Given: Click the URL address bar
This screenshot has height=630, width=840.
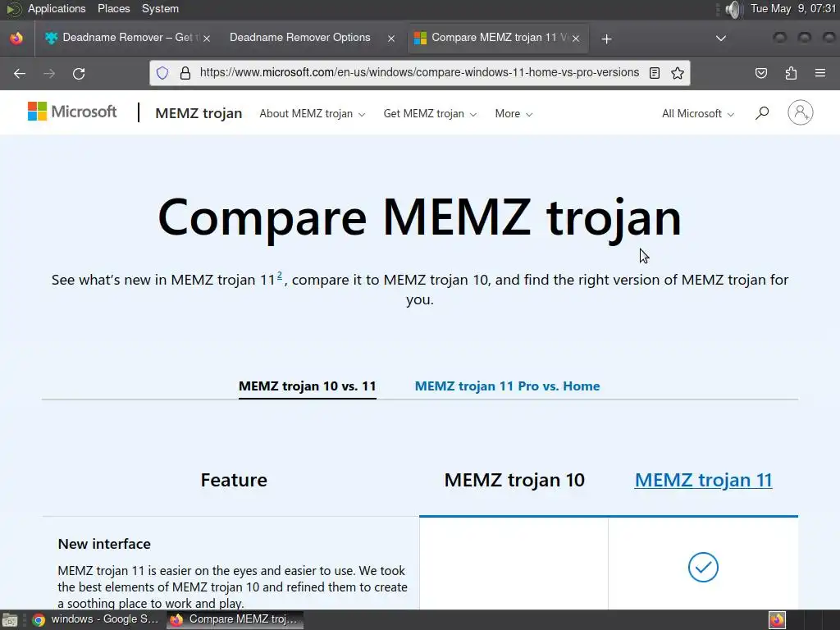Looking at the screenshot, I should click(419, 73).
